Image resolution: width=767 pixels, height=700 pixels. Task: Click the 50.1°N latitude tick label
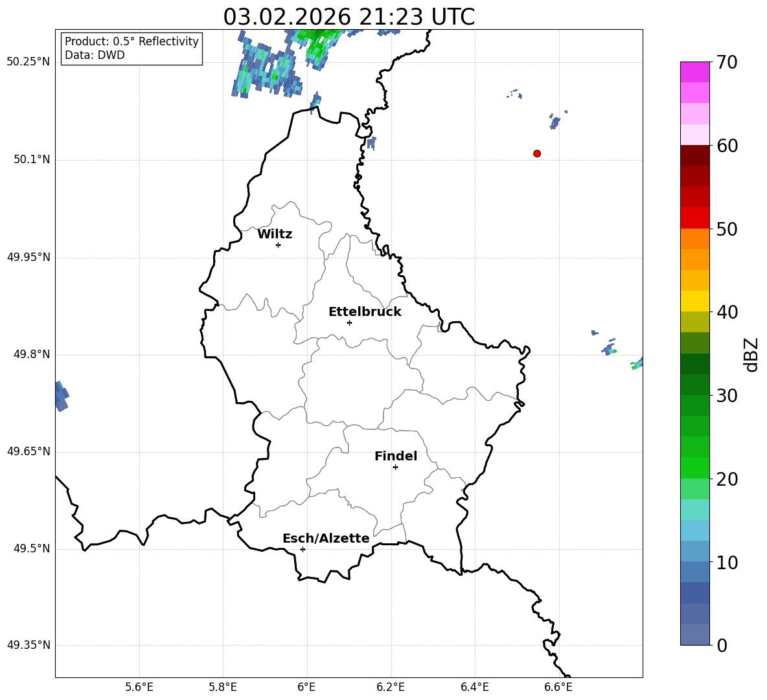32,160
